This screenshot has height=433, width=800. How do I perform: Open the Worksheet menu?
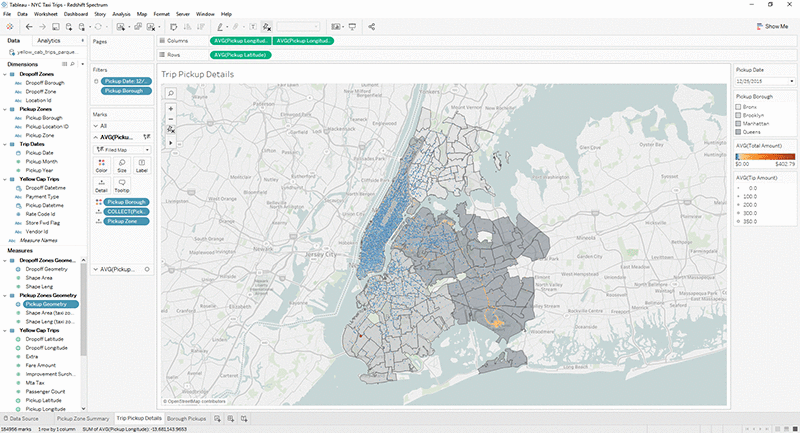coord(46,14)
